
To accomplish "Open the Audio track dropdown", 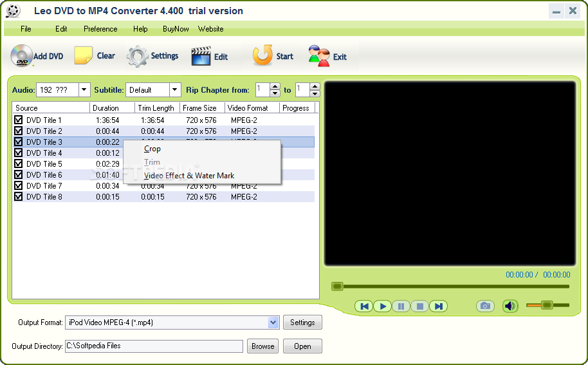I will pos(84,89).
